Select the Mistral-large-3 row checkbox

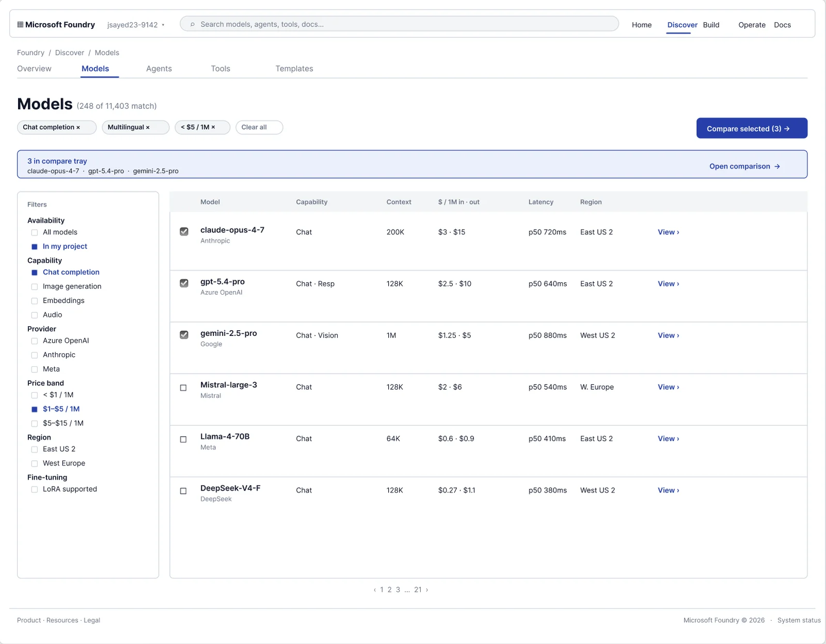tap(183, 388)
